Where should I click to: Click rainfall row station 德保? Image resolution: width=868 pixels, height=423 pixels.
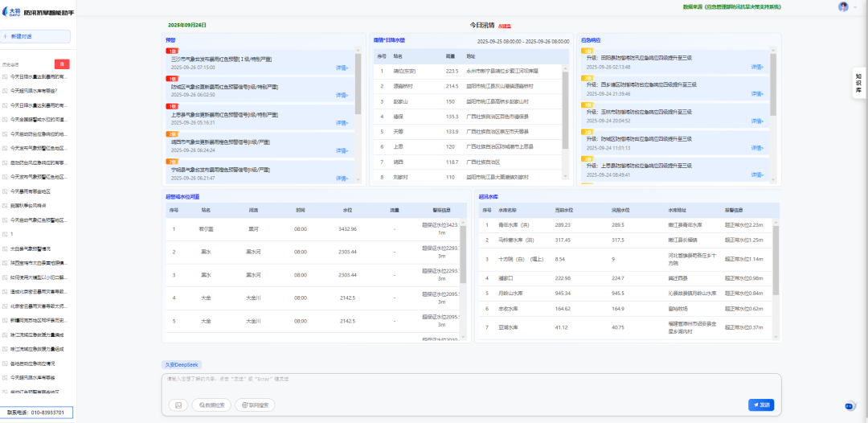pos(399,117)
